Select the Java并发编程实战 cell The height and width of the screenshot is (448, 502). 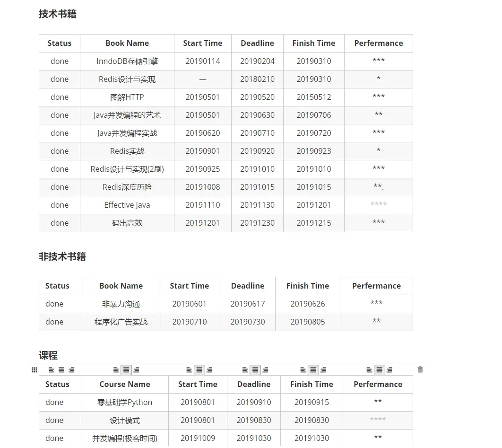click(127, 133)
